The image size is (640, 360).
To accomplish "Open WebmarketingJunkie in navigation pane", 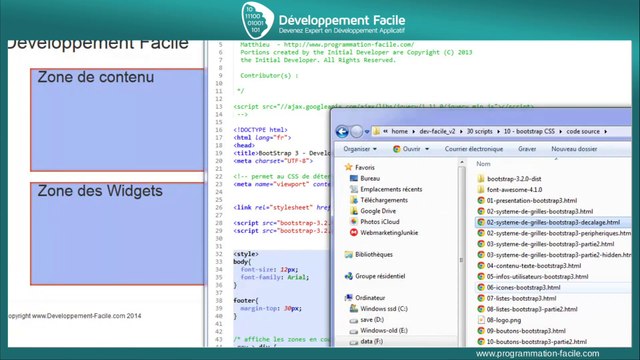I will pos(384,233).
